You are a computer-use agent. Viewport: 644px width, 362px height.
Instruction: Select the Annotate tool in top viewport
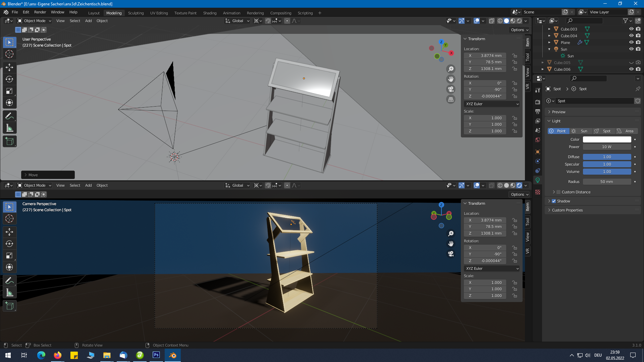pyautogui.click(x=9, y=116)
